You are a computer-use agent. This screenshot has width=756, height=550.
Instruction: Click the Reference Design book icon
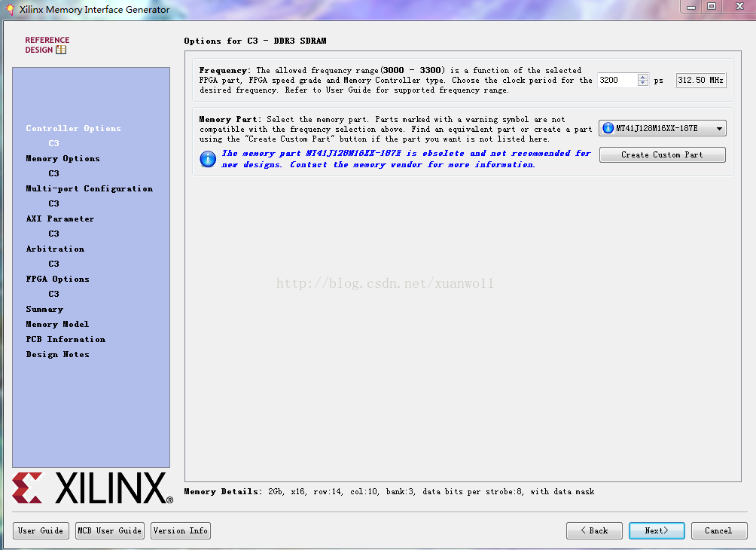point(61,50)
